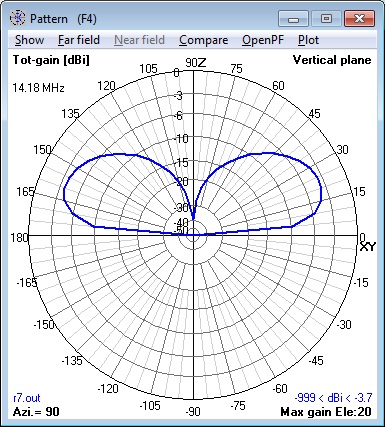Click the '-75' angle label
Screen dimensions: 385x427
click(x=238, y=406)
